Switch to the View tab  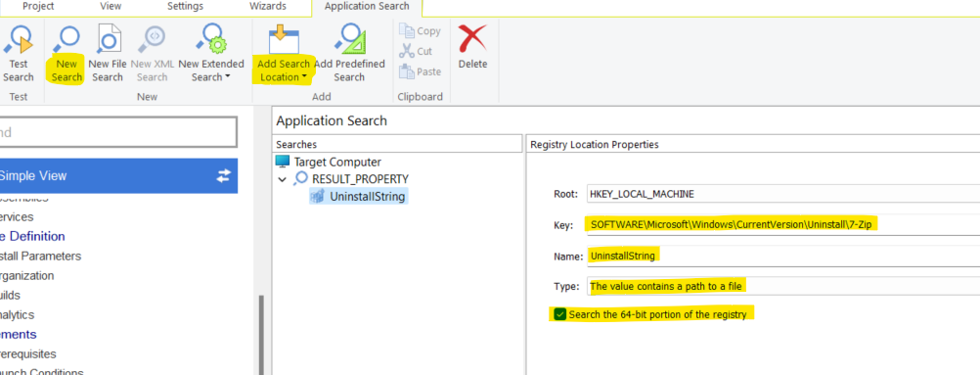[x=111, y=6]
